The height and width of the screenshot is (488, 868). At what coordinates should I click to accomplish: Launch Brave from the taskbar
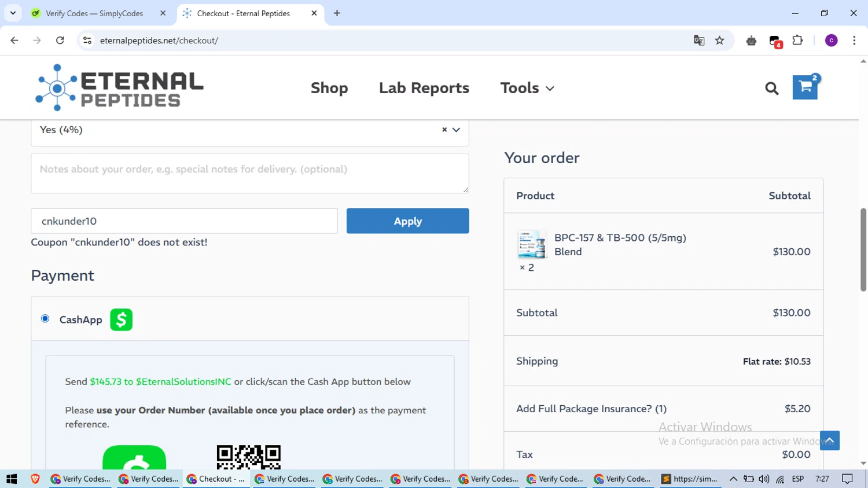35,479
